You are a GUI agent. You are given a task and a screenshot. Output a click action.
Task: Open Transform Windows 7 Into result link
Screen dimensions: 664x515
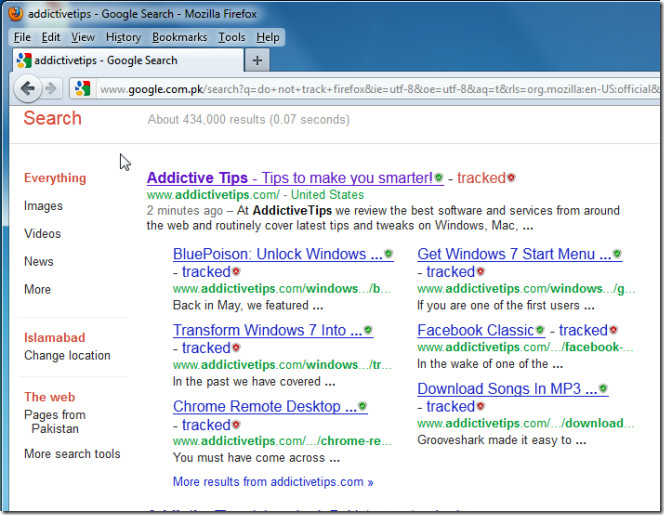point(268,330)
